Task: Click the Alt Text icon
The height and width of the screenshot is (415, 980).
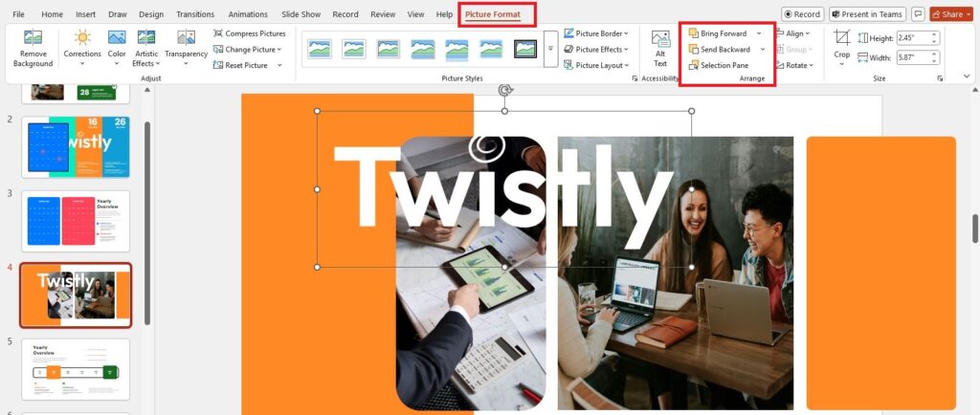Action: tap(660, 38)
